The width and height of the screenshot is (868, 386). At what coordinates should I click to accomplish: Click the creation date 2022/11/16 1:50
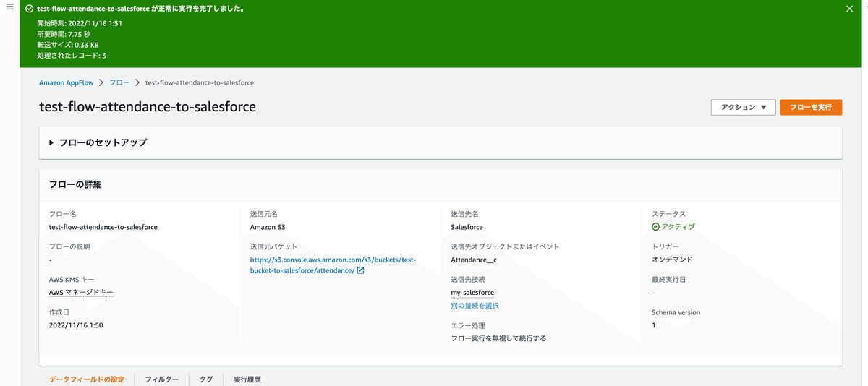click(x=76, y=325)
